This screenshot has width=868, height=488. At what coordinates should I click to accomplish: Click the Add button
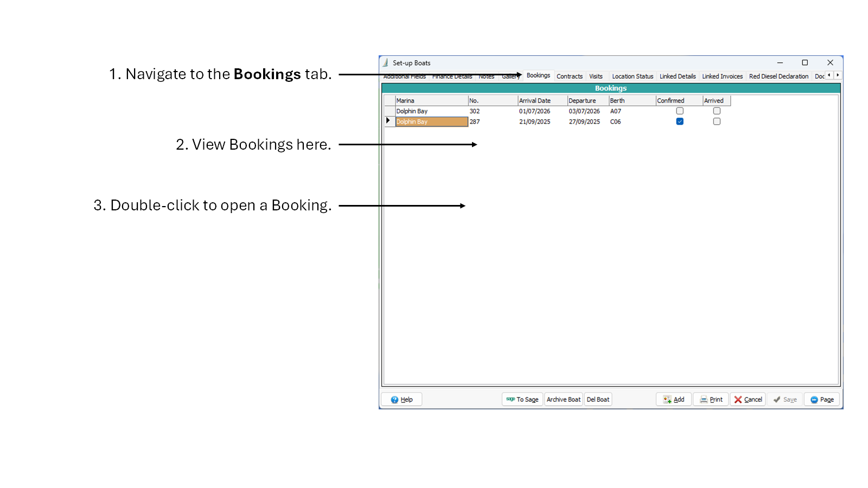[x=674, y=400]
